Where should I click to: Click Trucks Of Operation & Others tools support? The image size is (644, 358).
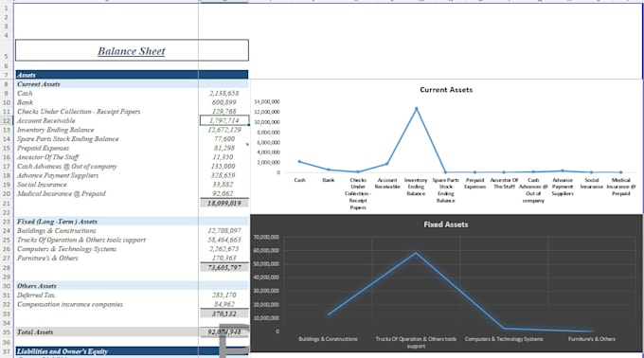tap(81, 240)
